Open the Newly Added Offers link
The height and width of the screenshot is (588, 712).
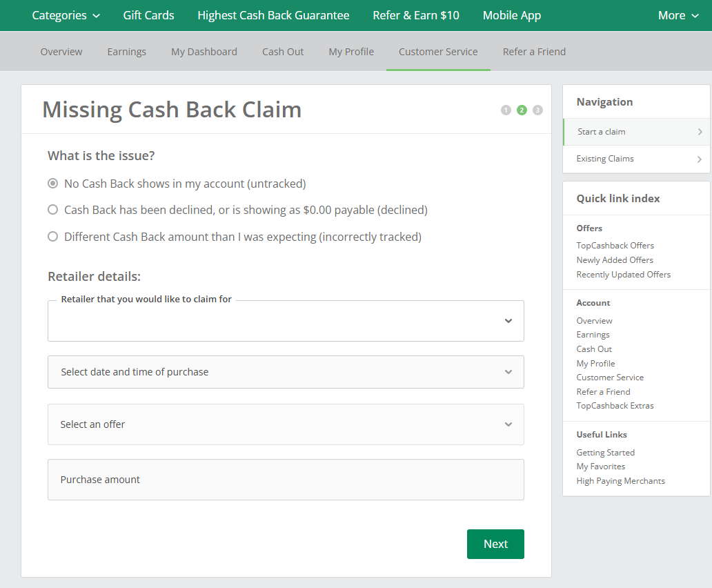[x=615, y=260]
